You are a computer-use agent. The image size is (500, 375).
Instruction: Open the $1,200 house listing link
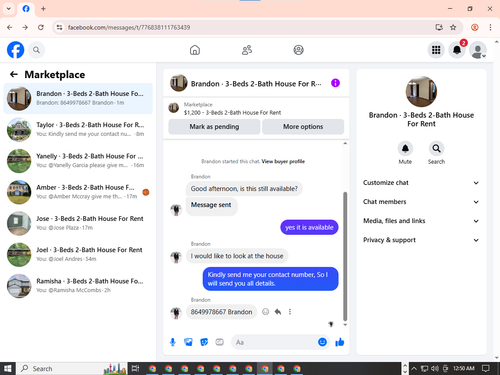coord(232,113)
